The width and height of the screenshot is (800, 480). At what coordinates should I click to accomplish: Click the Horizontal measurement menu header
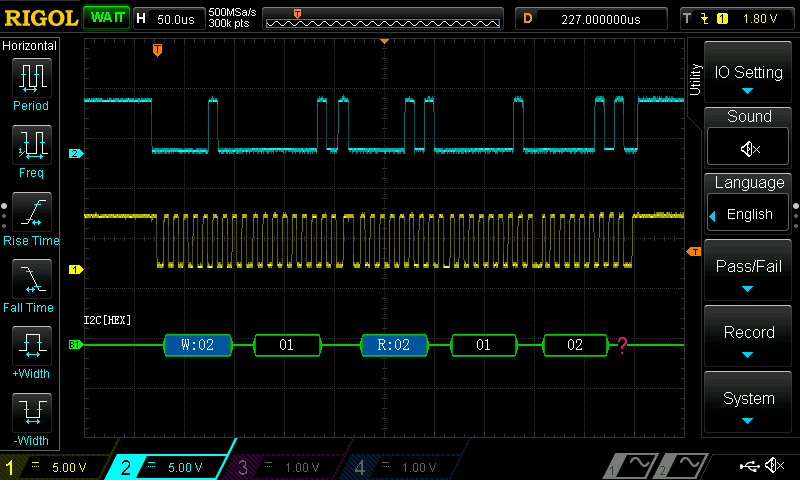pos(30,46)
